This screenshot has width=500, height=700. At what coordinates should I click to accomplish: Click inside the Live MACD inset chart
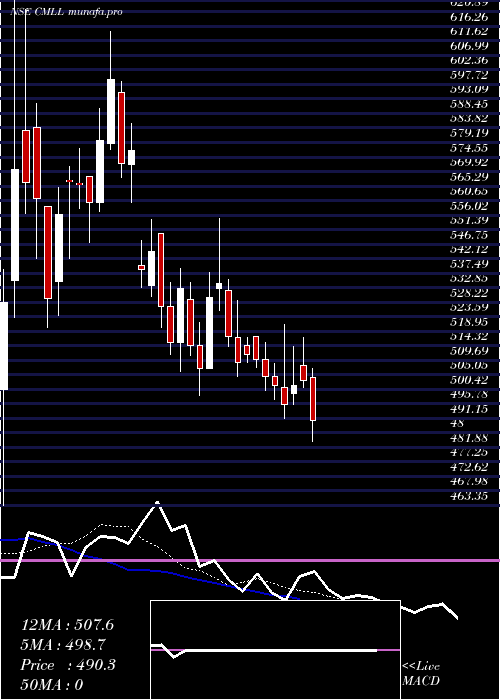point(275,650)
